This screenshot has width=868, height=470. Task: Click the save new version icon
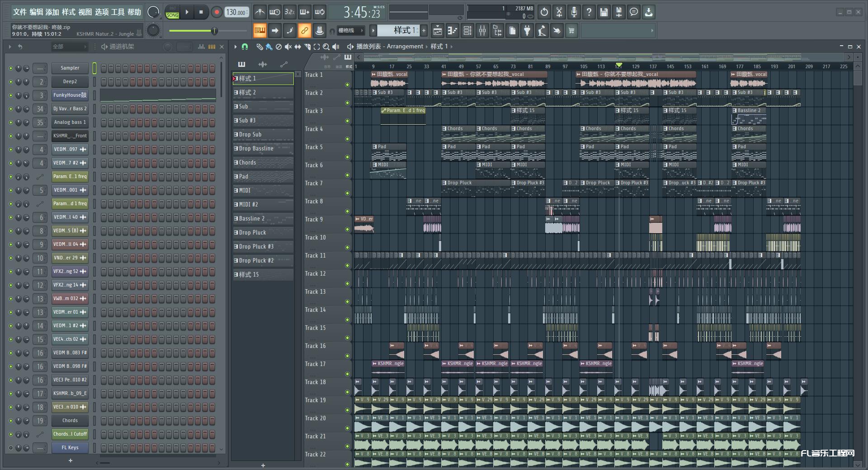[619, 12]
